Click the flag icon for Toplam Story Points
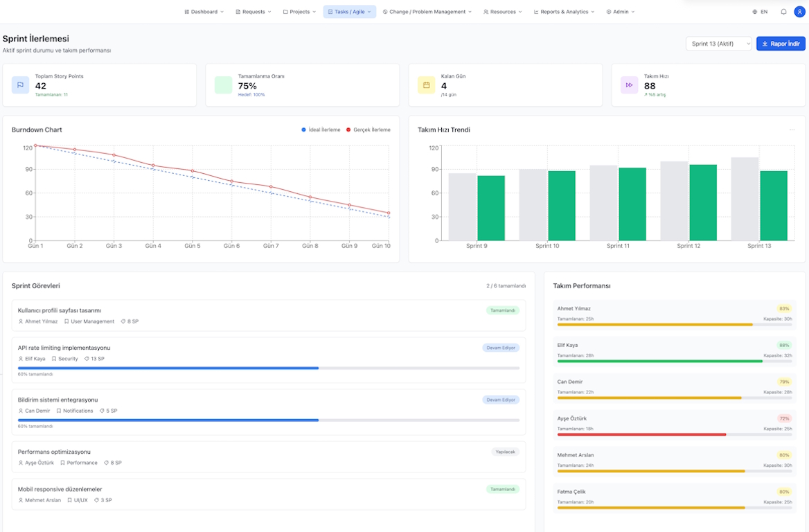 coord(20,85)
